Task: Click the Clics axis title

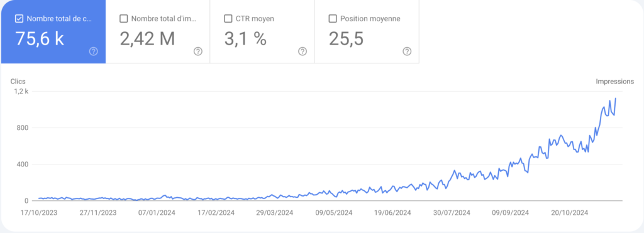Action: [x=18, y=82]
